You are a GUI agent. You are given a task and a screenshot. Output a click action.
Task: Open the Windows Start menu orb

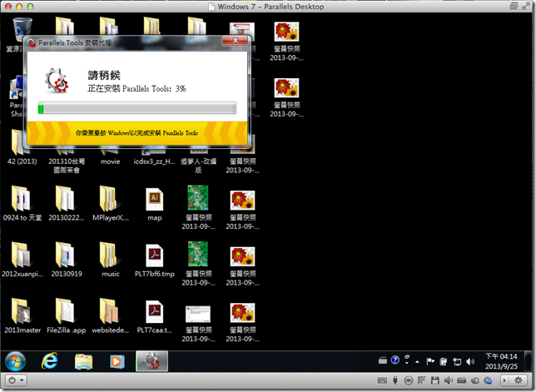[x=15, y=361]
